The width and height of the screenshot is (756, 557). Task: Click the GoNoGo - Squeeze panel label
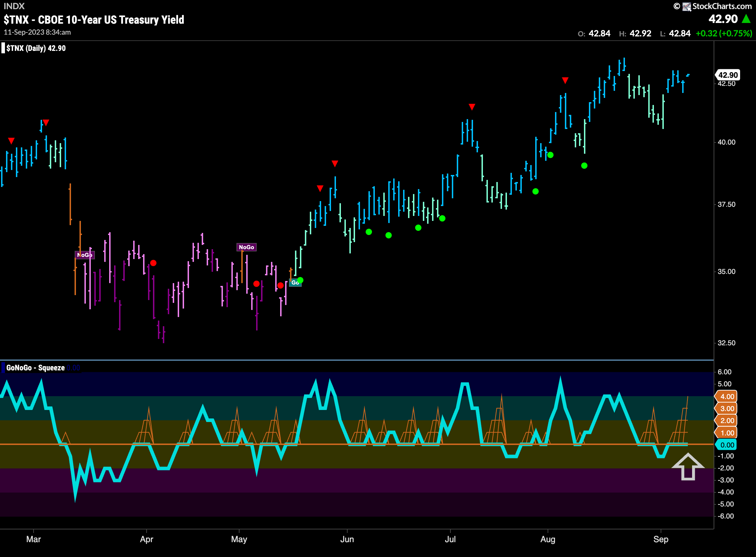click(x=35, y=368)
